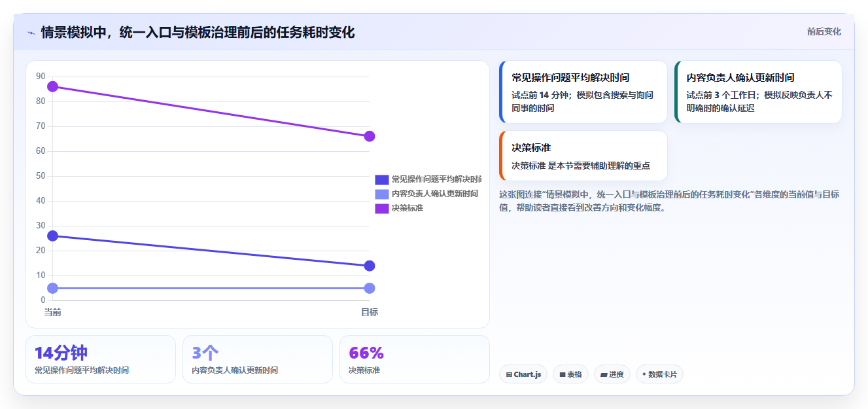Click the 表格 tag chip
The height and width of the screenshot is (409, 868).
[570, 374]
